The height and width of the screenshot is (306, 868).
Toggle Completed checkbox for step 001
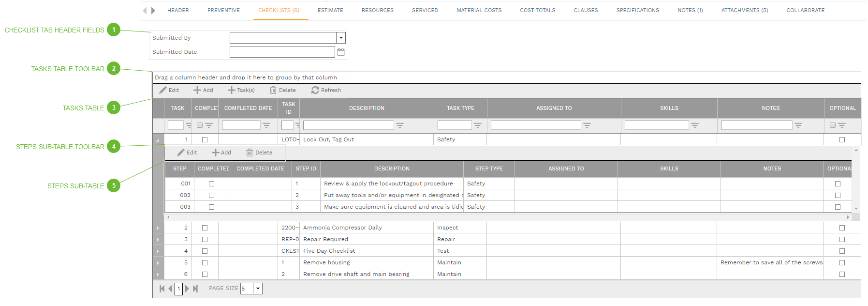click(x=211, y=184)
